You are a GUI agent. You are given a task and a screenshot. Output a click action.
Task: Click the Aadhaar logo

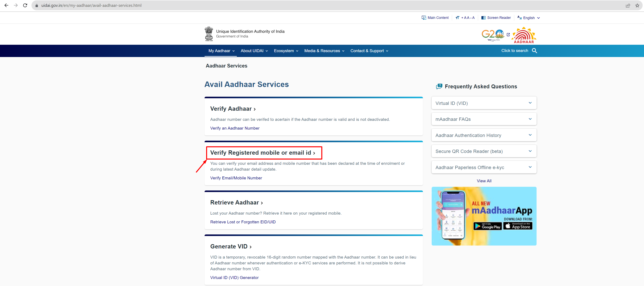[x=524, y=35]
